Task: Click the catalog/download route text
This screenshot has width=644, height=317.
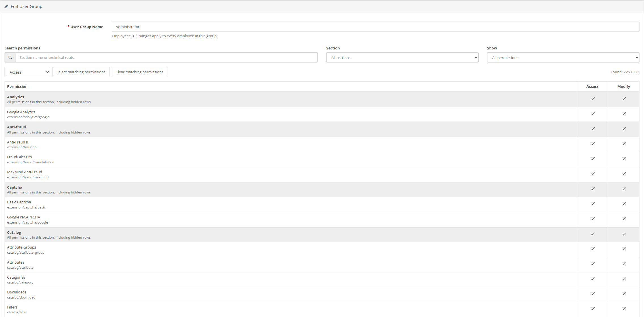Action: pyautogui.click(x=21, y=297)
